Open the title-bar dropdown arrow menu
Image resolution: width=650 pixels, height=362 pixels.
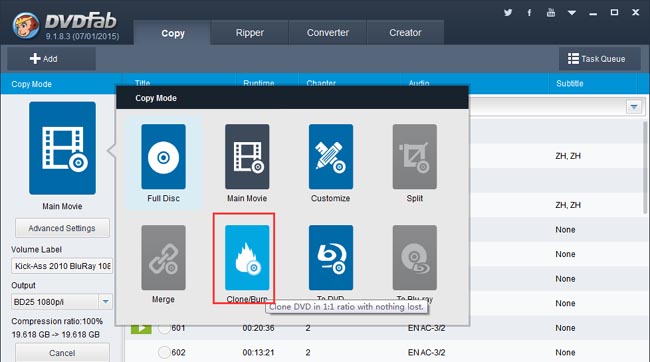(572, 13)
